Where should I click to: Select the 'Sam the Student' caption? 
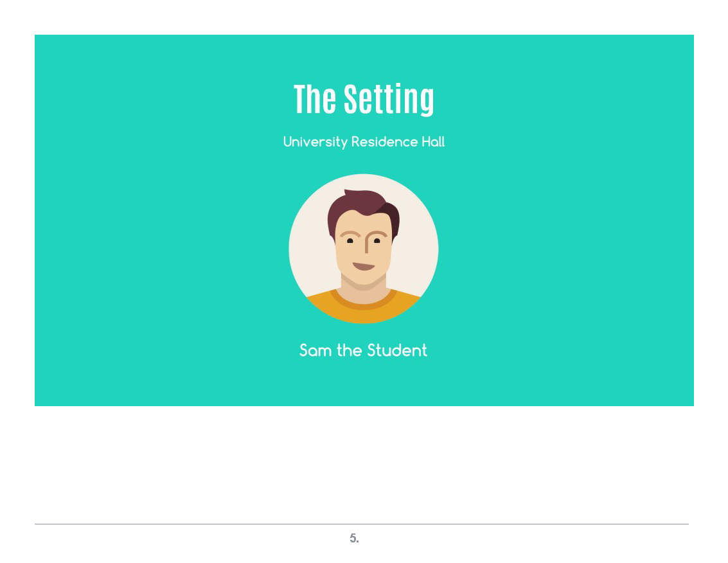[x=363, y=350]
